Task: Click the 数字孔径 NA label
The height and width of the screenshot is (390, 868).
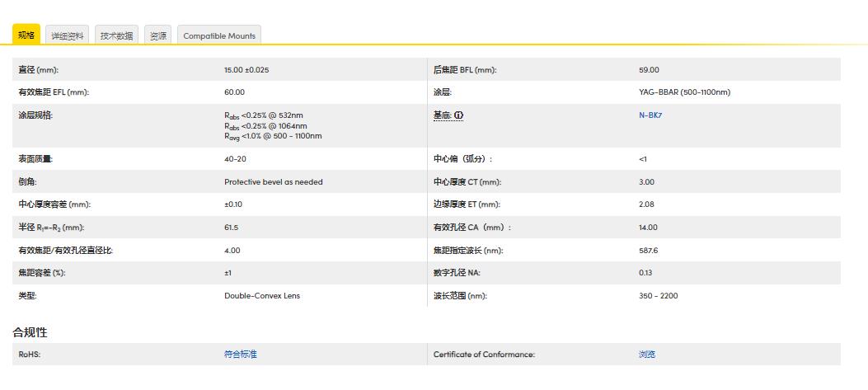Action: [x=462, y=273]
